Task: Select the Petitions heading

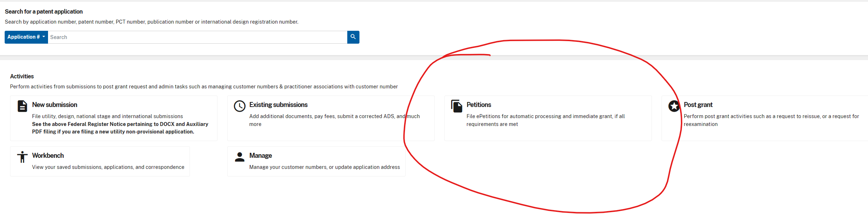Action: tap(478, 105)
